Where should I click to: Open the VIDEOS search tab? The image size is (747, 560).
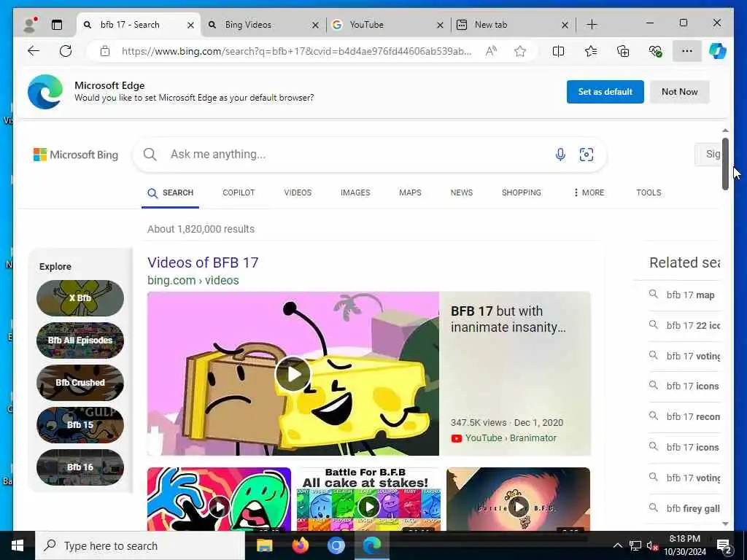tap(298, 192)
